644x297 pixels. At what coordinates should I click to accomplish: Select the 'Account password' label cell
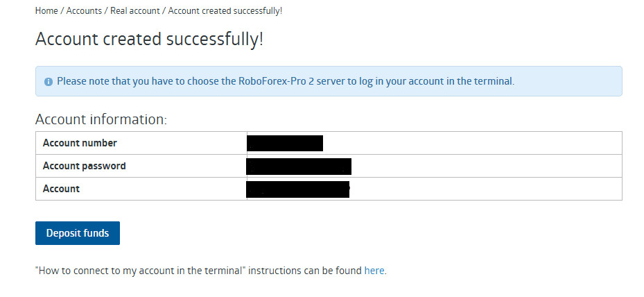[84, 166]
